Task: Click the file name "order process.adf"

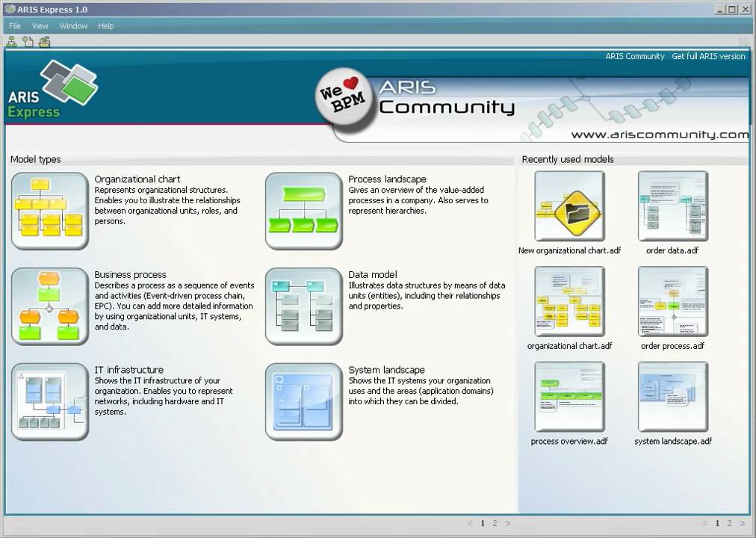Action: (672, 346)
